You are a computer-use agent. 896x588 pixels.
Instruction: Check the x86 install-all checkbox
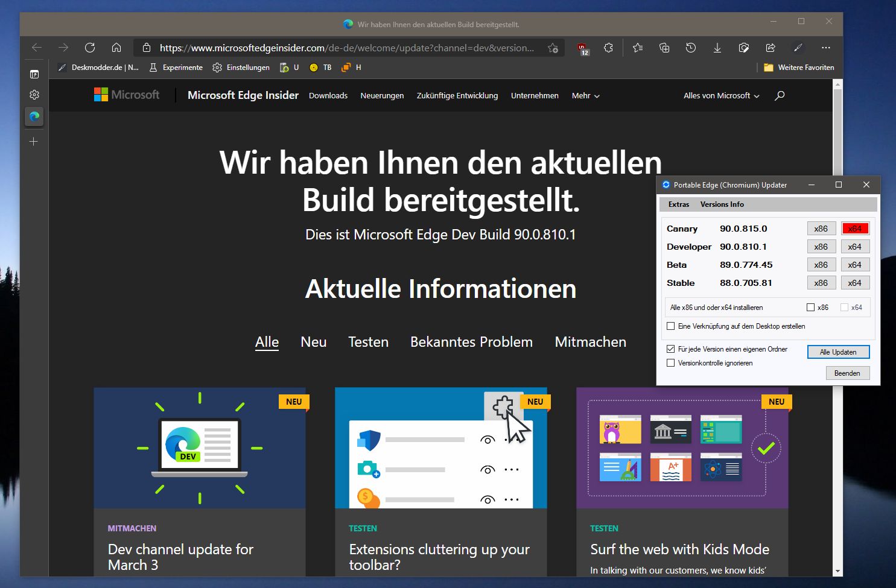point(811,308)
